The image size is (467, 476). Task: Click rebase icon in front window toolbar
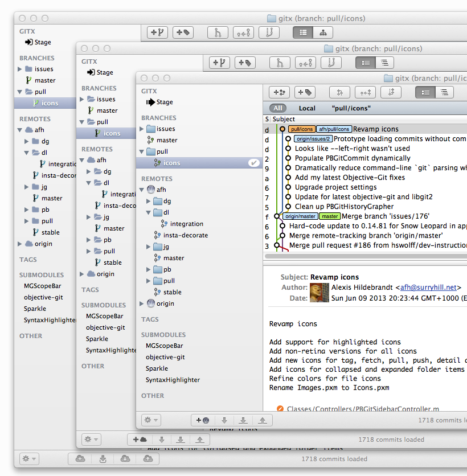pos(391,92)
